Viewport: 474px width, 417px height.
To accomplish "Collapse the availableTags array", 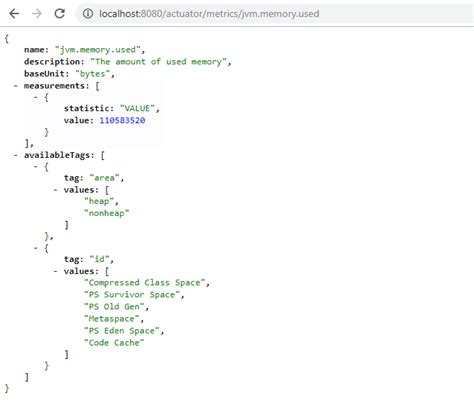I will 15,155.
